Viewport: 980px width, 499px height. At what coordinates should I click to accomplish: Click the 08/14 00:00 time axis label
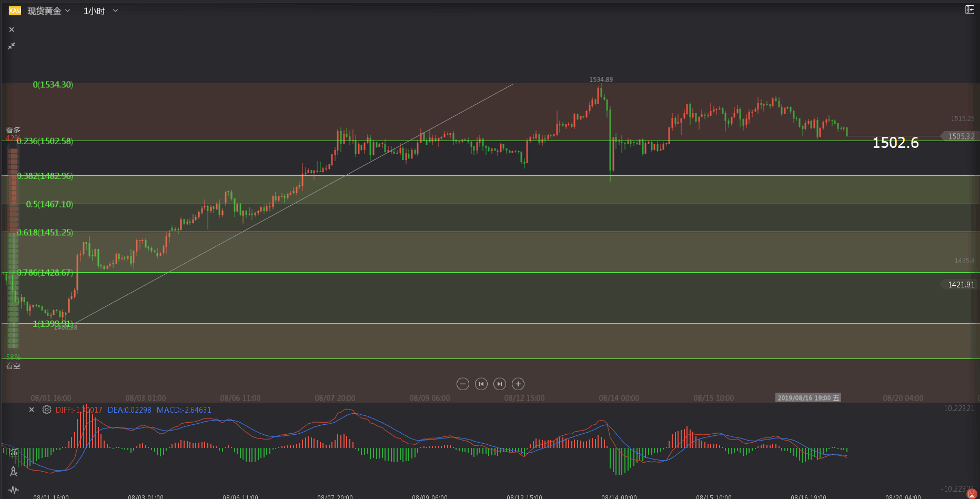click(619, 398)
